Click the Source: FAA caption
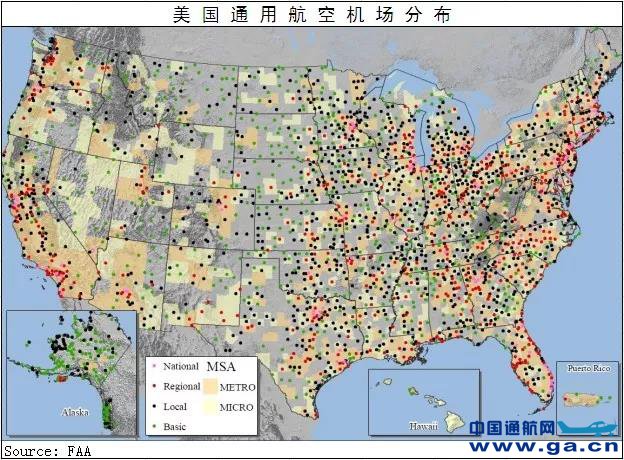Image resolution: width=624 pixels, height=460 pixels. pos(44,451)
